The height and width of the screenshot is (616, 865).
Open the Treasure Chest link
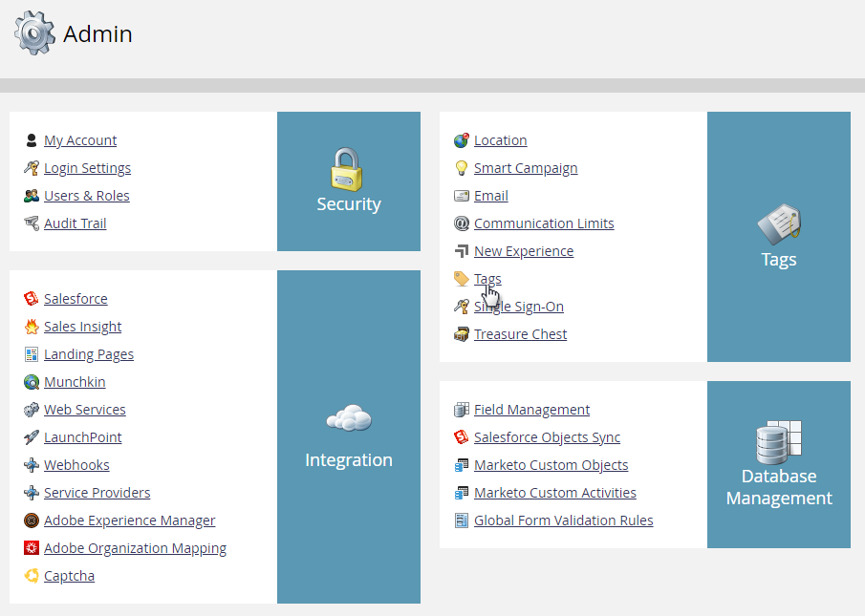pos(520,334)
